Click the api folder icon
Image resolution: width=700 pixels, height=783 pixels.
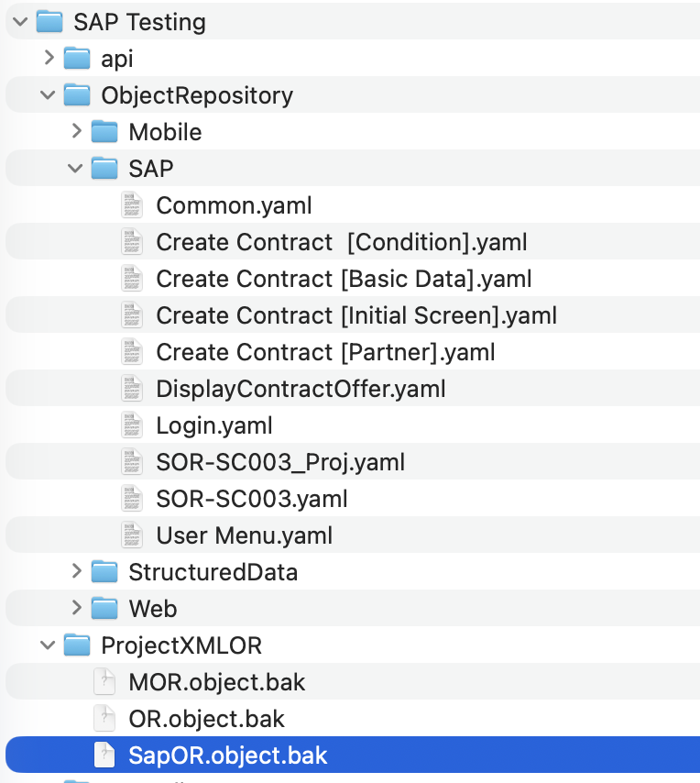tap(77, 58)
